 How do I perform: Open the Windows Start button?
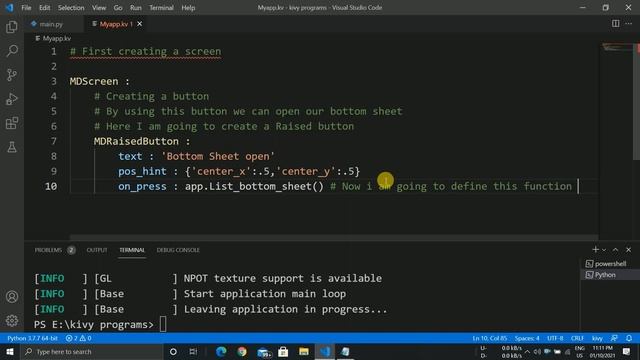tap(10, 351)
